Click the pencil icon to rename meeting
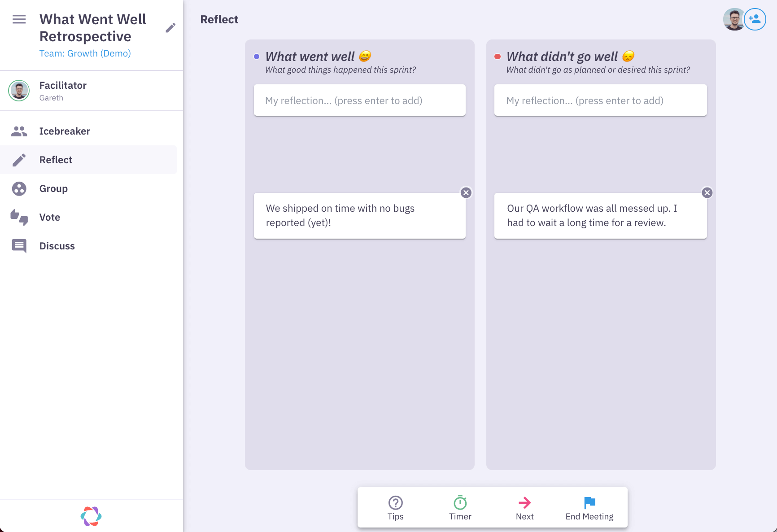The image size is (777, 532). [170, 28]
